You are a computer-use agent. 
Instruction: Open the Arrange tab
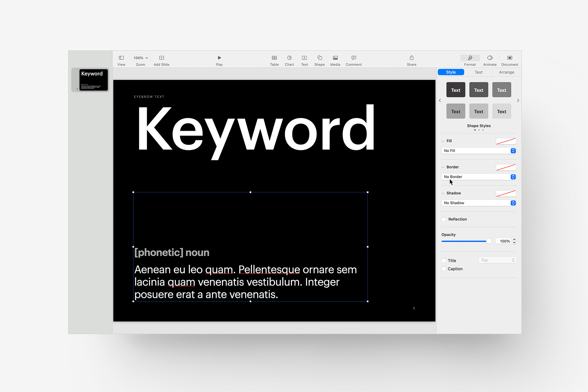(x=506, y=72)
